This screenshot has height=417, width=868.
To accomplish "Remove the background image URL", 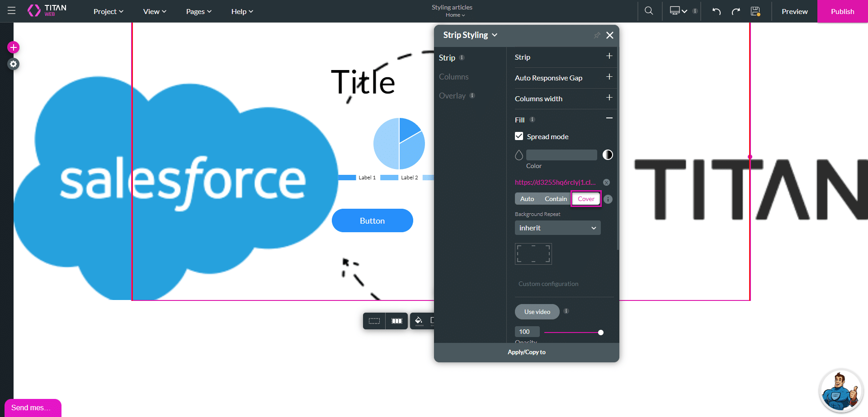I will coord(607,183).
